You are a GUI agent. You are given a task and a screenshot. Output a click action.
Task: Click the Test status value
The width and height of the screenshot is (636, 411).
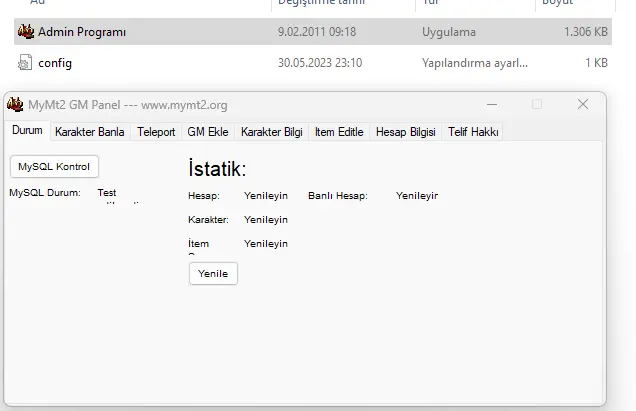pyautogui.click(x=107, y=193)
